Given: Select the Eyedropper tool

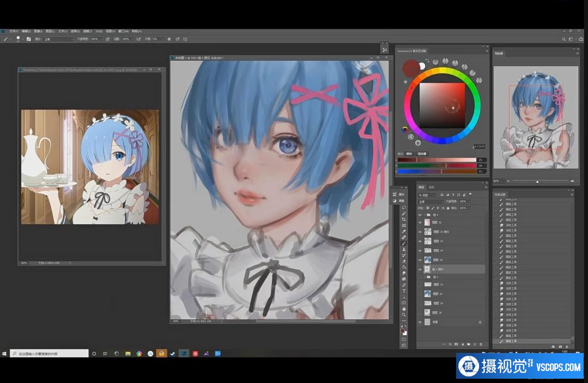Looking at the screenshot, I should pyautogui.click(x=404, y=231).
